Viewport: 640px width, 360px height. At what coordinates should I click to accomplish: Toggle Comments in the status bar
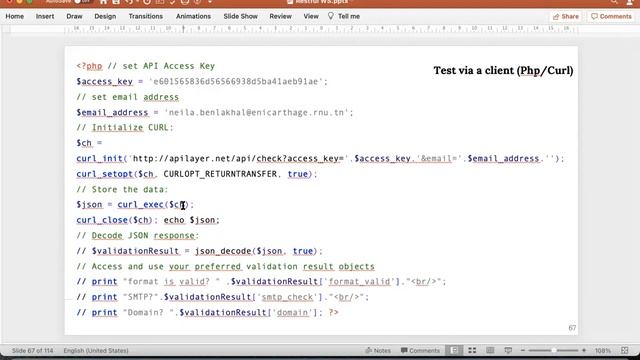pyautogui.click(x=420, y=350)
